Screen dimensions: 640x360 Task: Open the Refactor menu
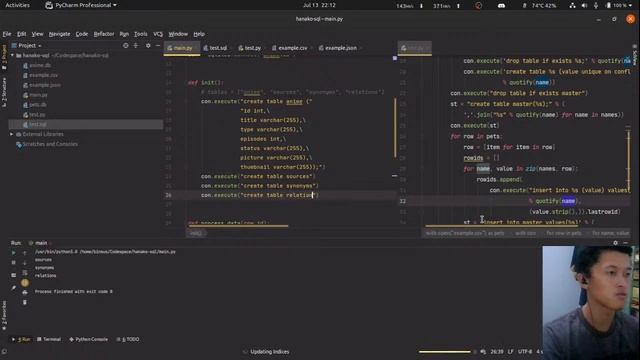104,34
